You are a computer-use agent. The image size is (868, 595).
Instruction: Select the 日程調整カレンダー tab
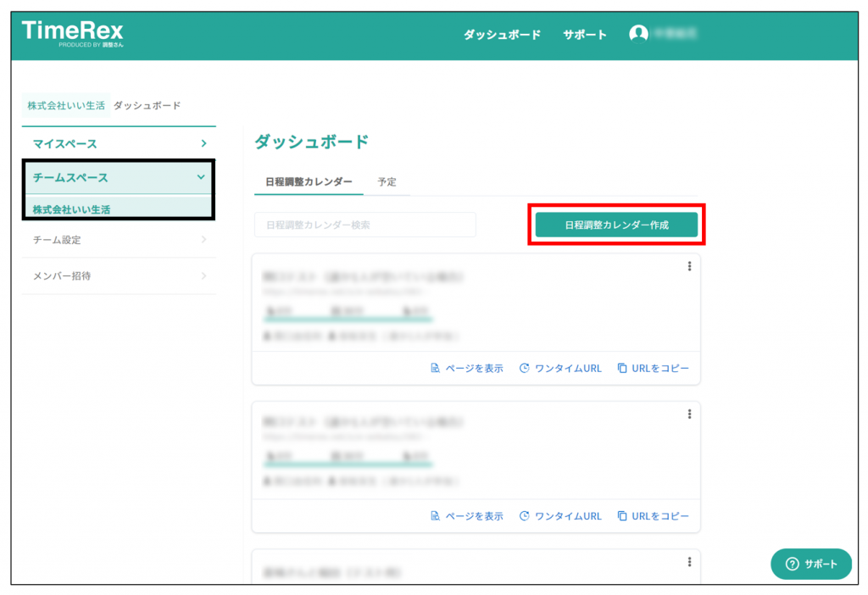pos(309,181)
